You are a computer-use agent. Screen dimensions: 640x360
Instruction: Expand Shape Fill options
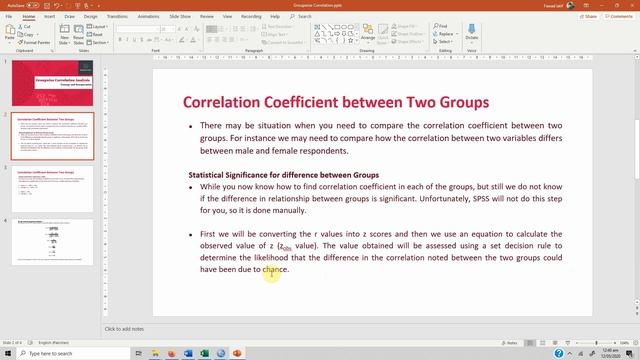coord(404,26)
